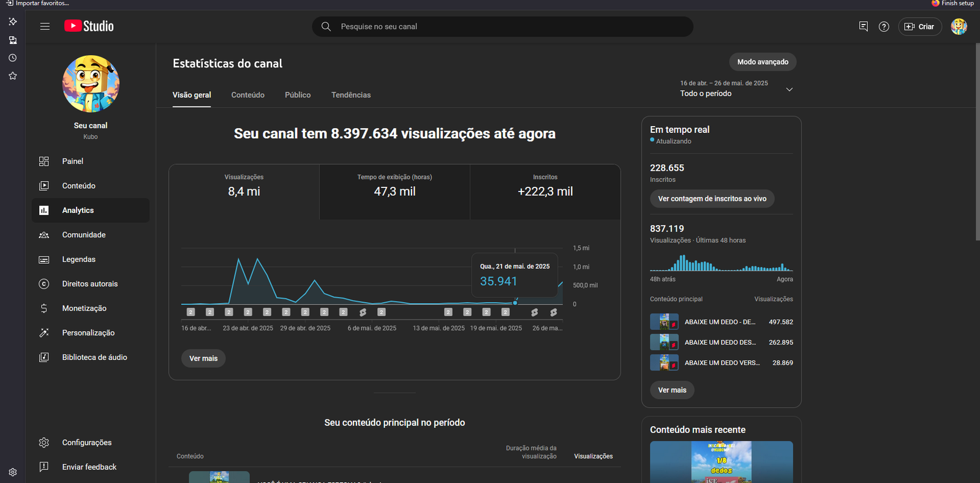Click the browser sidebar sparkle icon
980x483 pixels.
[12, 21]
